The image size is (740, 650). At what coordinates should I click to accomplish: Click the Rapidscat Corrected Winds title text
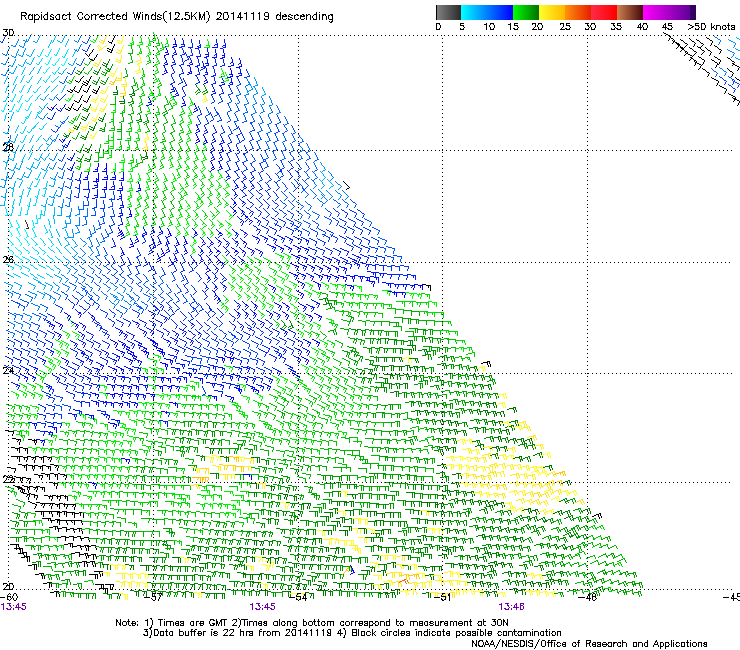pyautogui.click(x=177, y=17)
